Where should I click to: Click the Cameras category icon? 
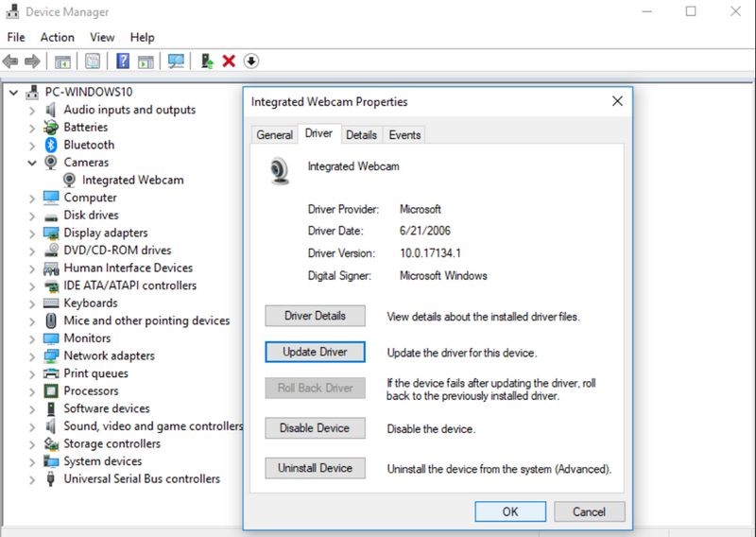coord(51,162)
